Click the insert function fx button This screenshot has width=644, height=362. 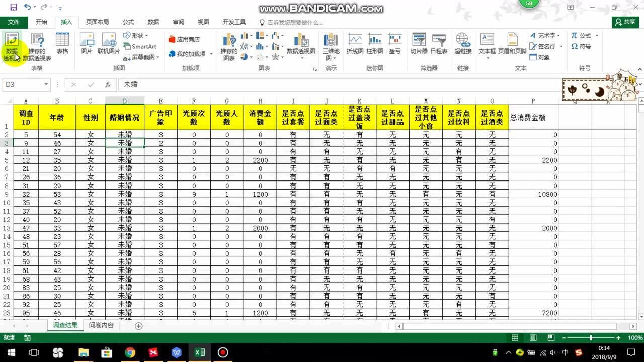[x=108, y=85]
